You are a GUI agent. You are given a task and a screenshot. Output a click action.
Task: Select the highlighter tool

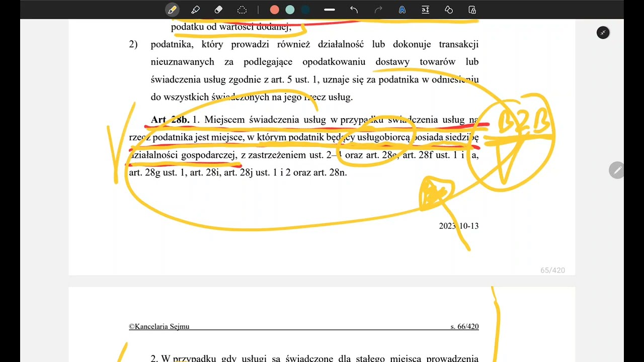coord(195,10)
